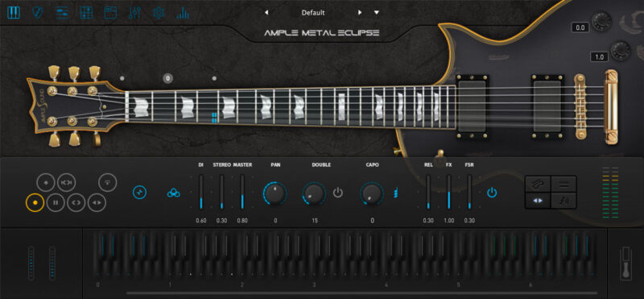Click the three-circles icon beside DI slider
644x299 pixels.
[174, 193]
